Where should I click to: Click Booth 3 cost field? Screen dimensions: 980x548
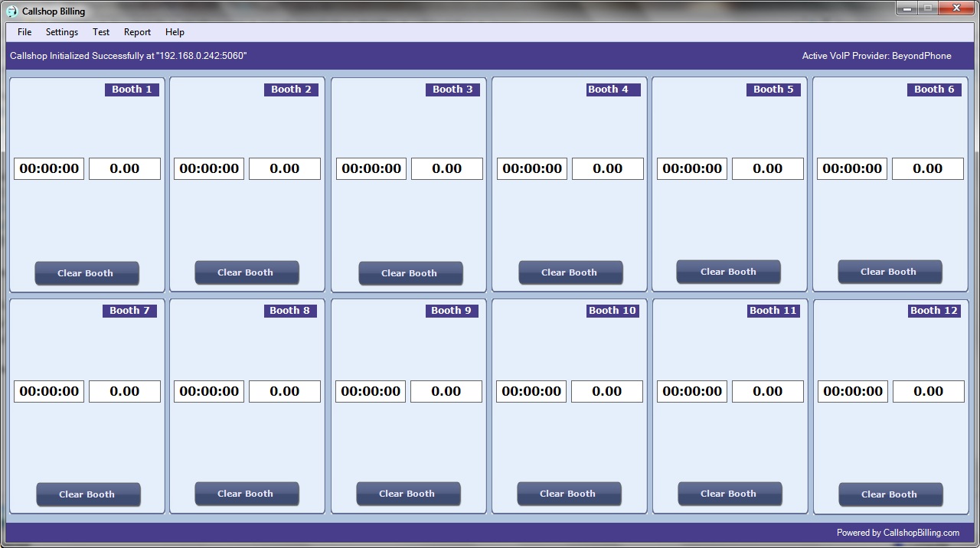tap(447, 168)
